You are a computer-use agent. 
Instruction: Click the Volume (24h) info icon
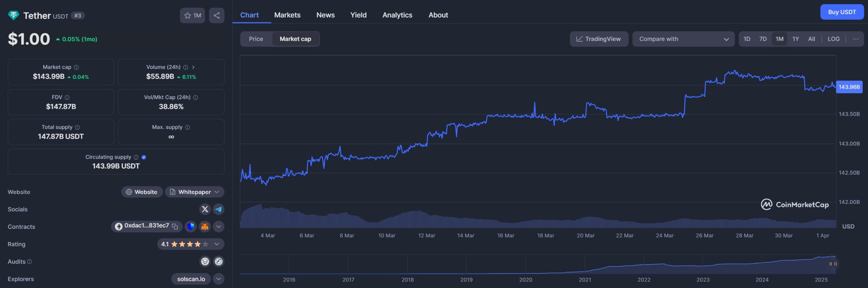185,67
